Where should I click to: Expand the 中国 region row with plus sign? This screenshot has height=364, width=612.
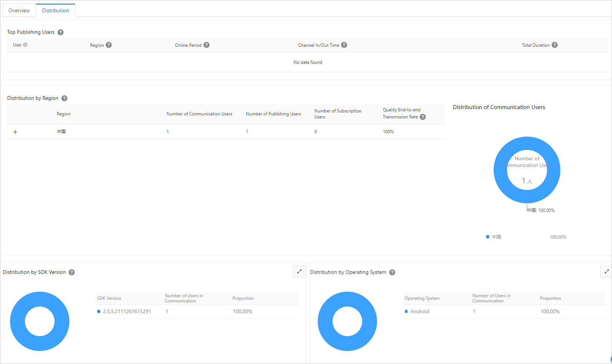(x=15, y=132)
